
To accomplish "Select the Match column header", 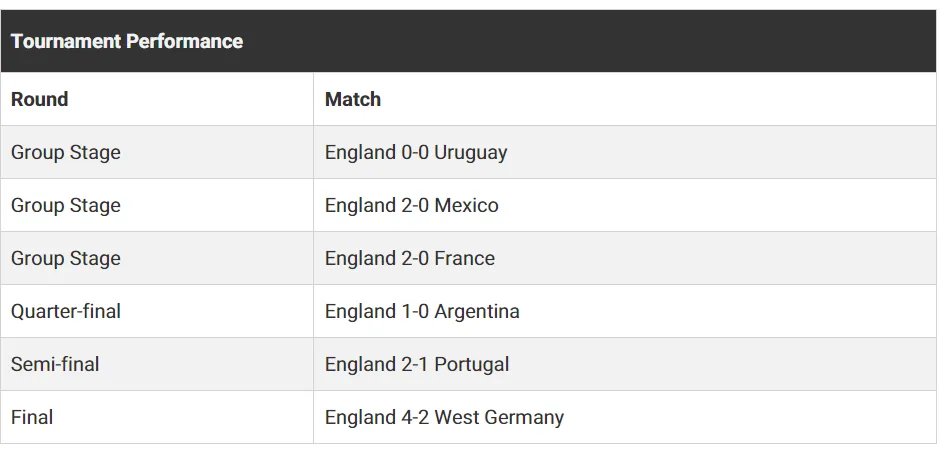I will click(x=625, y=99).
